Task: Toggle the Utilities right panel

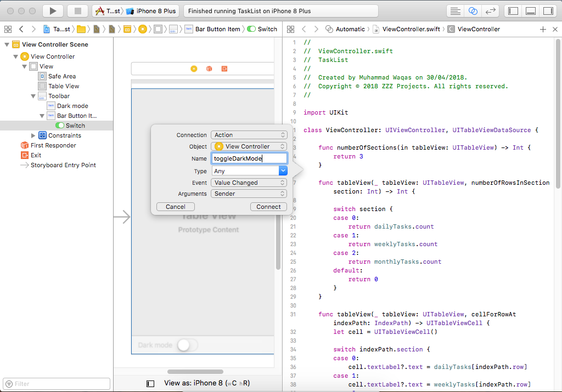Action: pos(547,11)
